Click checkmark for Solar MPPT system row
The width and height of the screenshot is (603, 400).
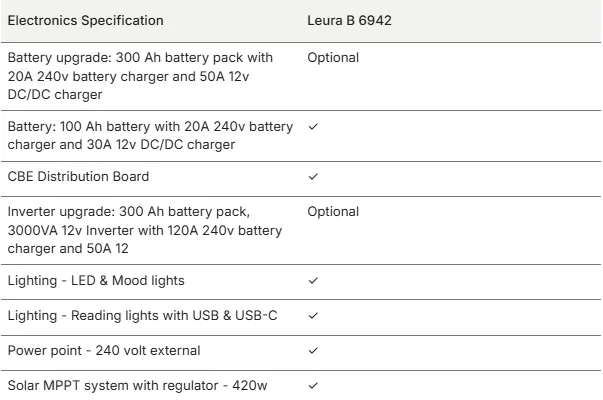point(314,386)
